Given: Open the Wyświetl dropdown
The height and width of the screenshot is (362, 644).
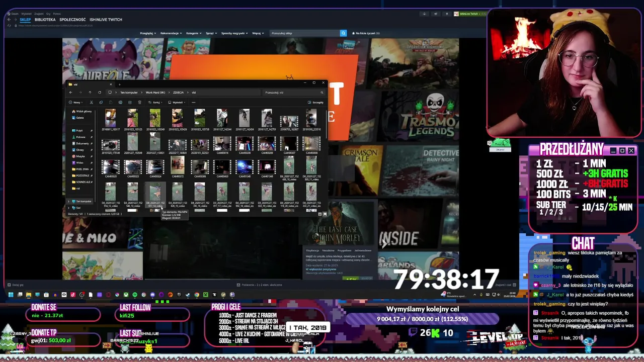Looking at the screenshot, I should point(177,103).
